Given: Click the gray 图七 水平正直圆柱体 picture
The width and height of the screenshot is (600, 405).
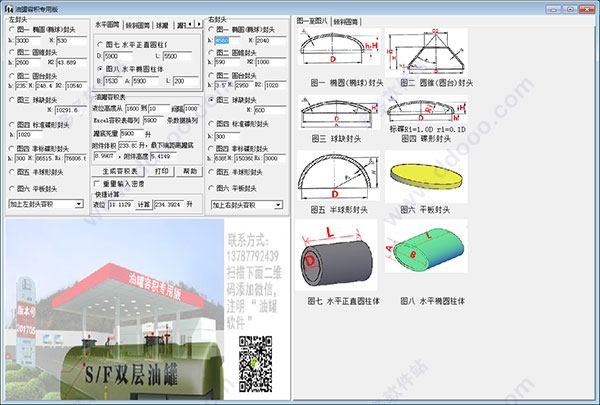Looking at the screenshot, I should coord(337,255).
